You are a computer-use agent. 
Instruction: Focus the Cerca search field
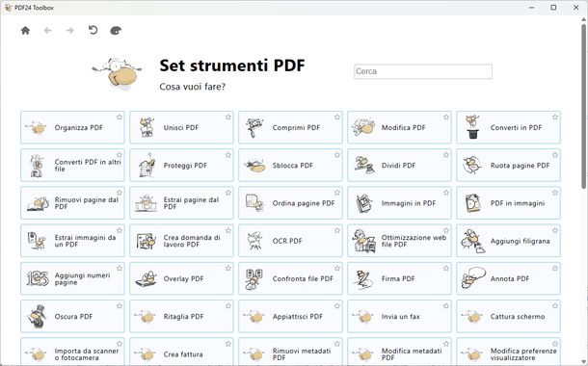coord(423,71)
